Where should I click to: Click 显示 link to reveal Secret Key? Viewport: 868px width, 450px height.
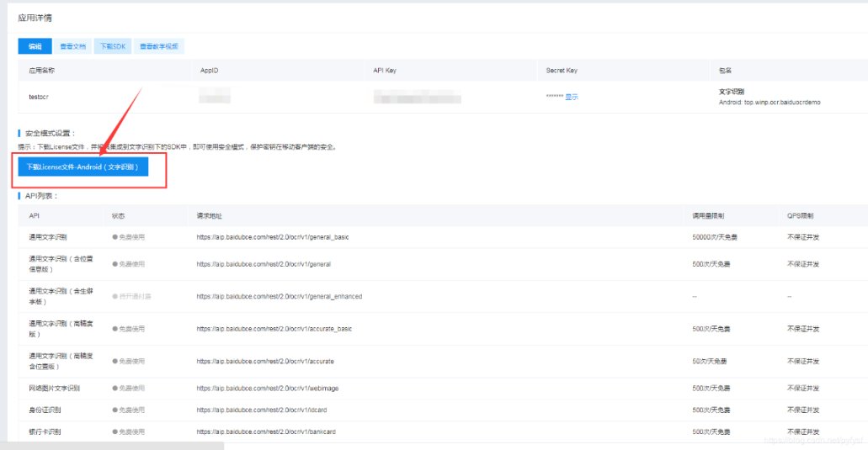coord(572,97)
